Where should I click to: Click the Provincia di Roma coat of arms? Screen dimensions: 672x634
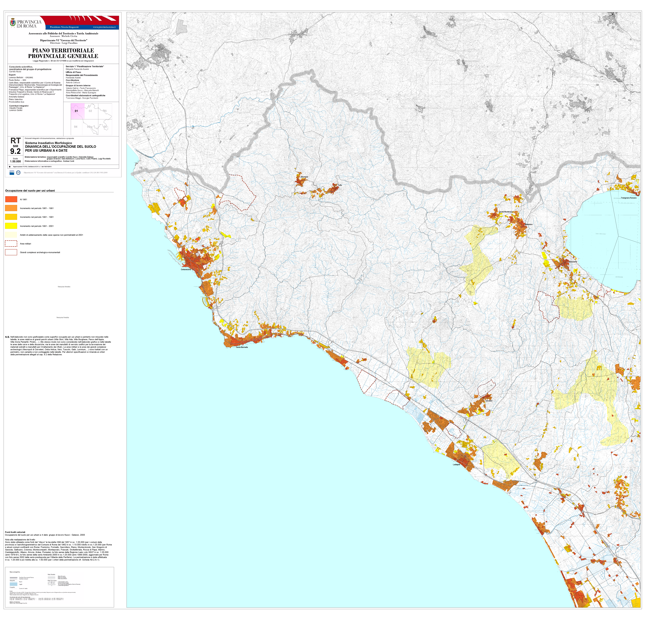pos(13,23)
